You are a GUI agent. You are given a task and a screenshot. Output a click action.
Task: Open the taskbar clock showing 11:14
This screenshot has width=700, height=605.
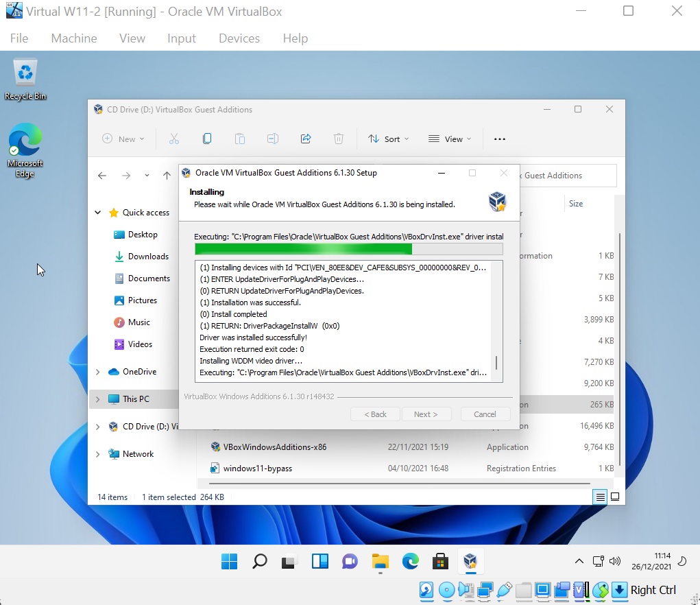pyautogui.click(x=651, y=561)
